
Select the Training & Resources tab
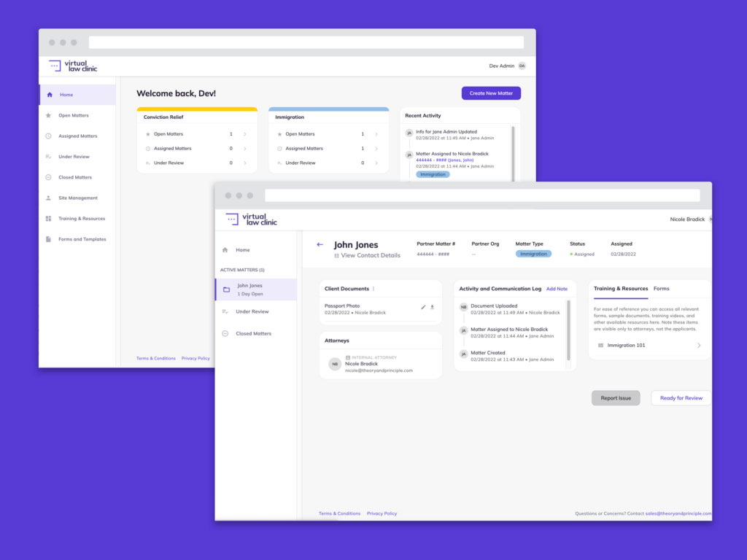[620, 289]
